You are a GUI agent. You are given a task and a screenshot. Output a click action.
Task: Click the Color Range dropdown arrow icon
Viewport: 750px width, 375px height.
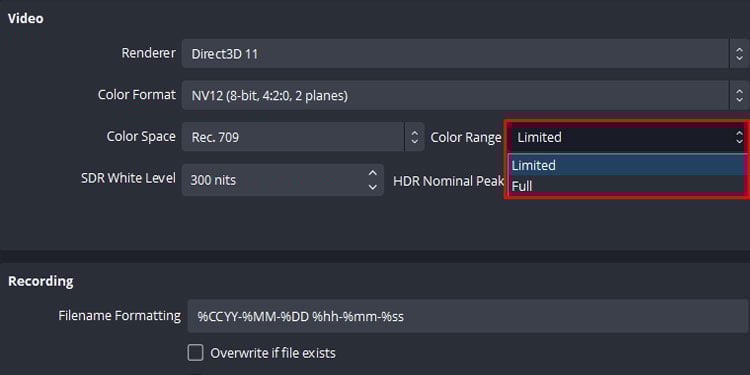click(741, 137)
